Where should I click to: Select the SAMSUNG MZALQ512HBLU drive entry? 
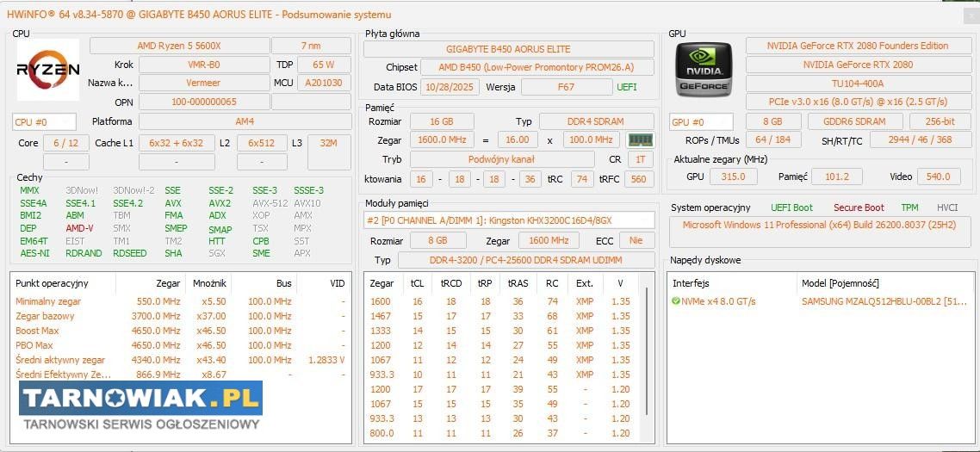click(884, 301)
